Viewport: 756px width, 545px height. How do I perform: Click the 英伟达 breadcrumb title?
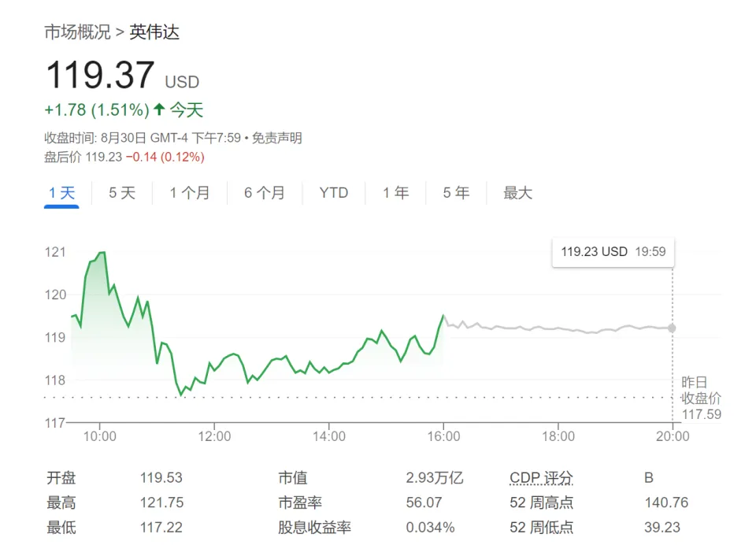(154, 32)
